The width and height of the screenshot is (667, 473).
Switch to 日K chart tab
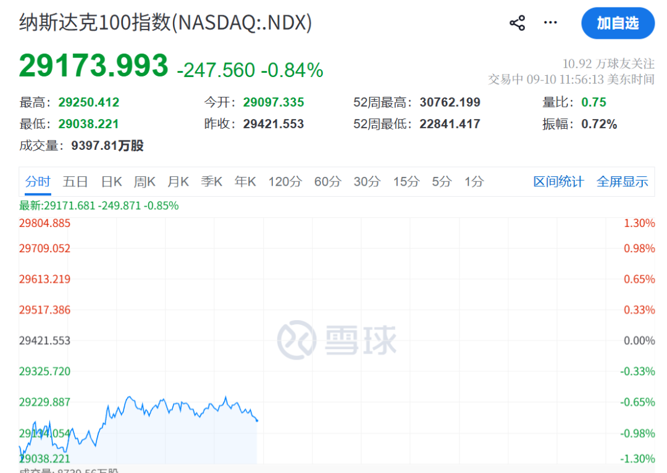coord(111,182)
